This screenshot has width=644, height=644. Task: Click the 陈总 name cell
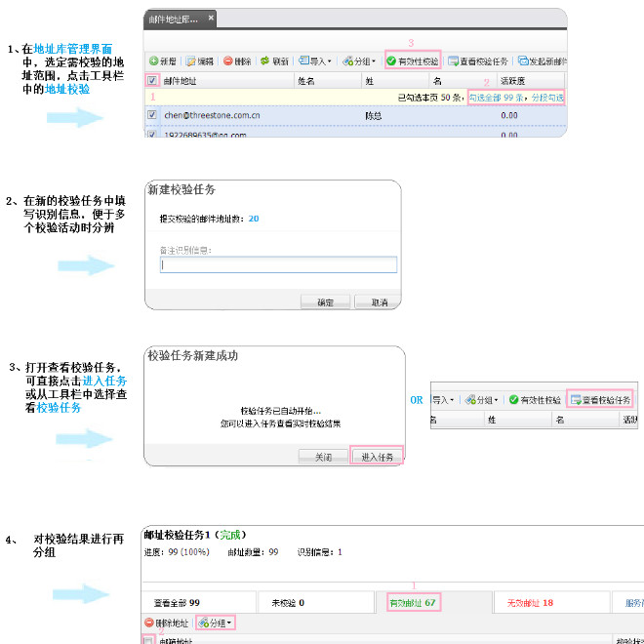[374, 116]
